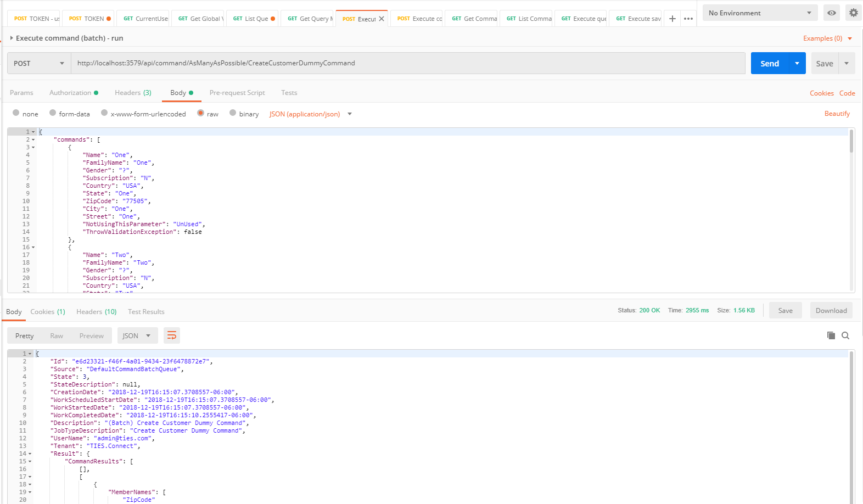Choose the form-data radio option
The width and height of the screenshot is (863, 504).
pos(53,113)
